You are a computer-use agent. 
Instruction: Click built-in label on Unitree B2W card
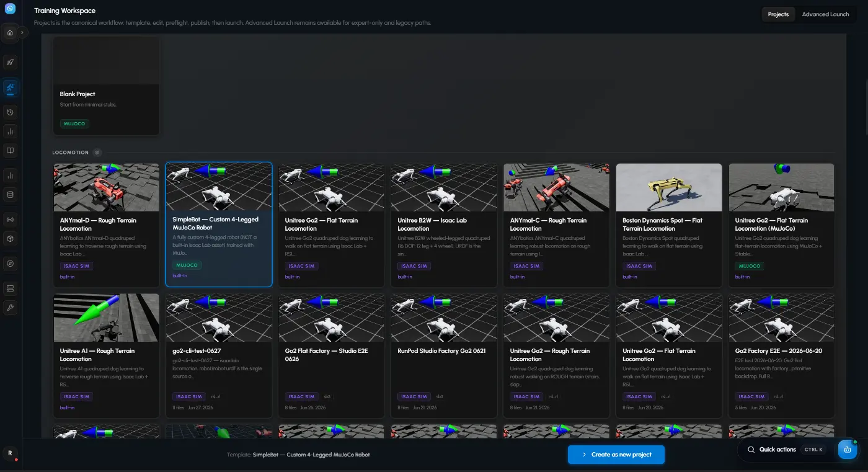pyautogui.click(x=404, y=277)
